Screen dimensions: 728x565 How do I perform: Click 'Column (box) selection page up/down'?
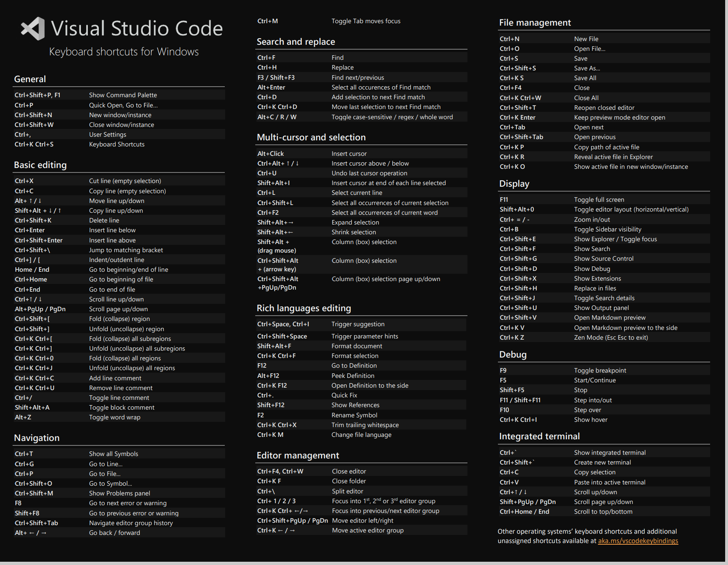(x=386, y=279)
